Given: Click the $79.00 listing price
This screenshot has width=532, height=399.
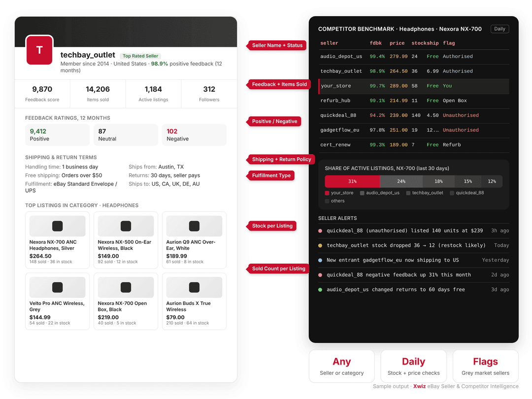Looking at the screenshot, I should tap(175, 318).
